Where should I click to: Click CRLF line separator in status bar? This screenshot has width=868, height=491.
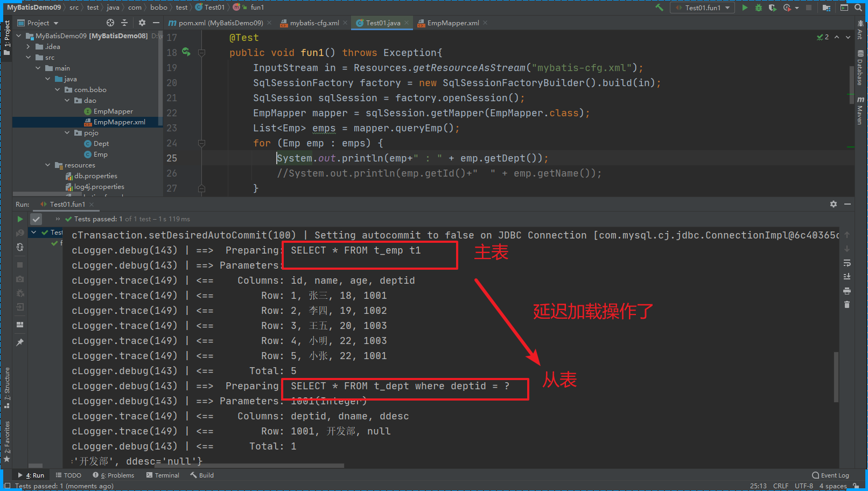[780, 486]
